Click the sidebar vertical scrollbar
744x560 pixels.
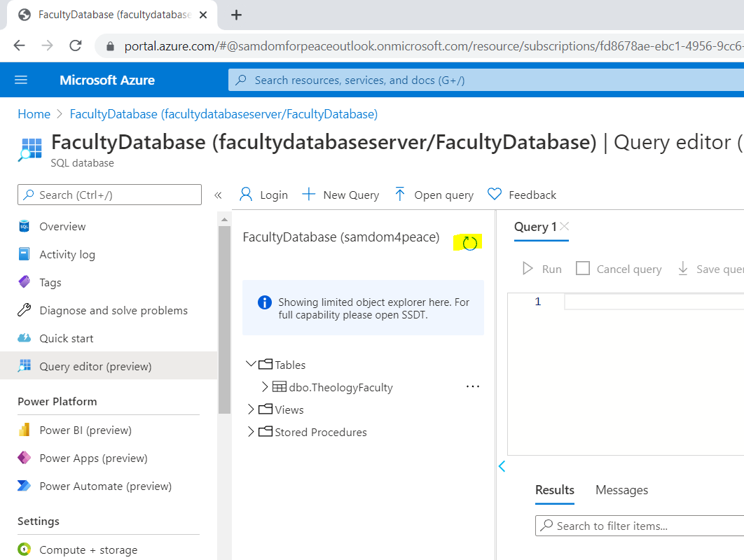224,320
